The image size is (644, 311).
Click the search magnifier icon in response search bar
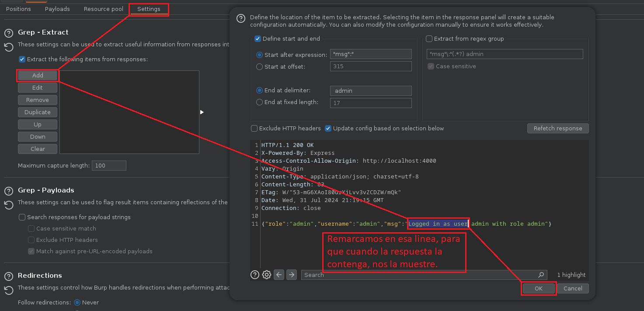541,275
